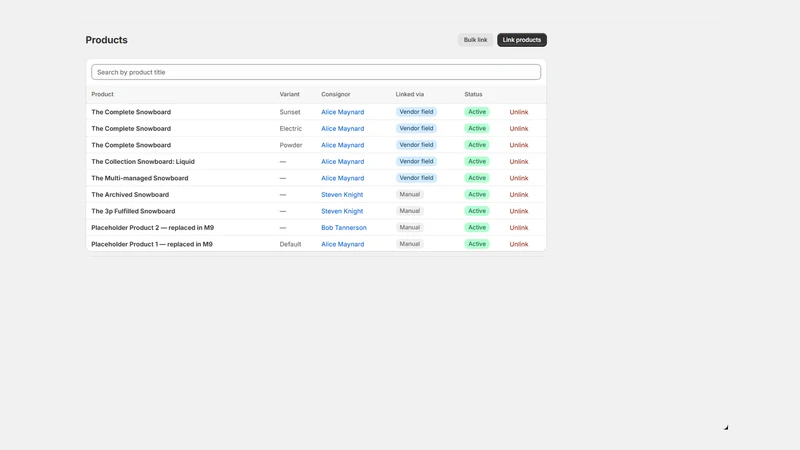Click Active status for Placeholder Product 1
The height and width of the screenshot is (450, 800).
coord(477,244)
